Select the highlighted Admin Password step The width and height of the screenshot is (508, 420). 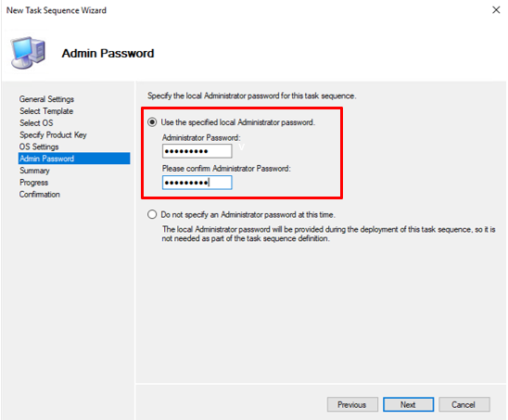pyautogui.click(x=74, y=159)
